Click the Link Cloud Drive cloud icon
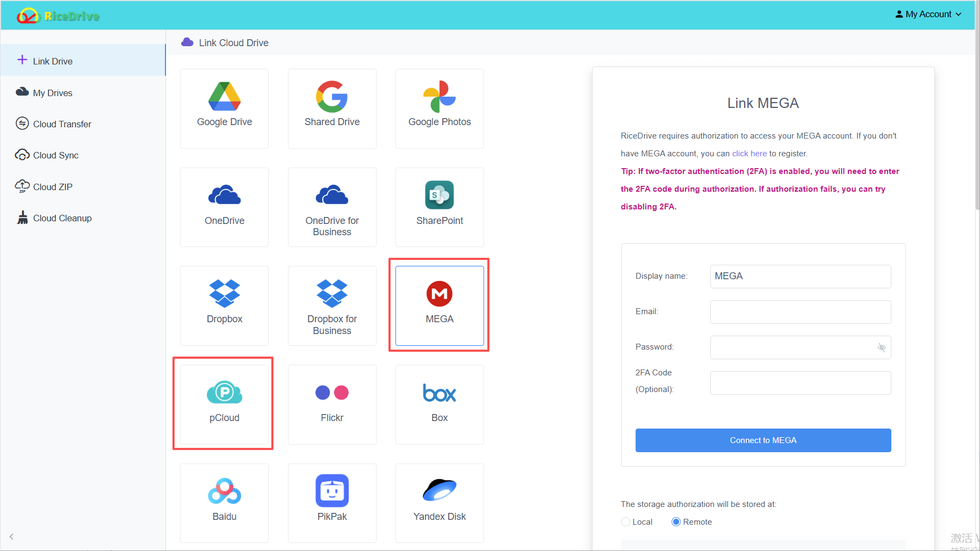The height and width of the screenshot is (551, 980). [187, 42]
